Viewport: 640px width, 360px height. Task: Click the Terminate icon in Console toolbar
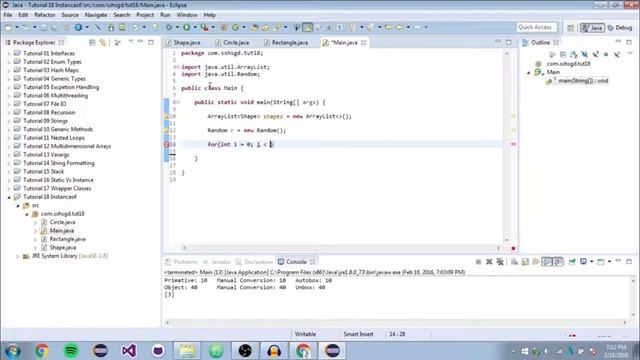pyautogui.click(x=478, y=262)
